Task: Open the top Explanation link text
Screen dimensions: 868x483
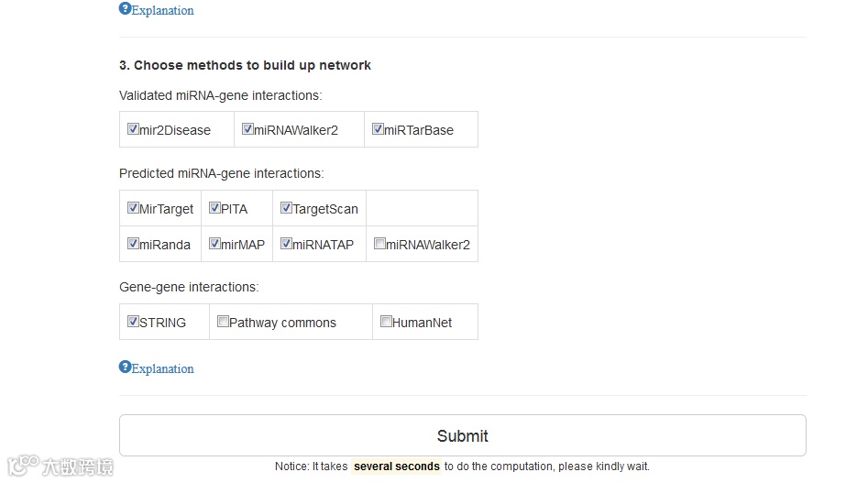Action: (162, 11)
